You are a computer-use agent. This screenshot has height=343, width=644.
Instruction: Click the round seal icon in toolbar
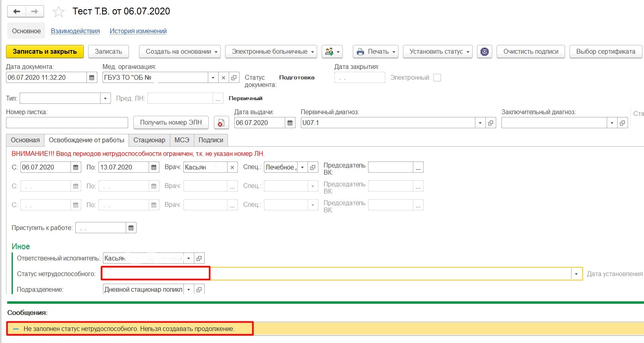(484, 52)
